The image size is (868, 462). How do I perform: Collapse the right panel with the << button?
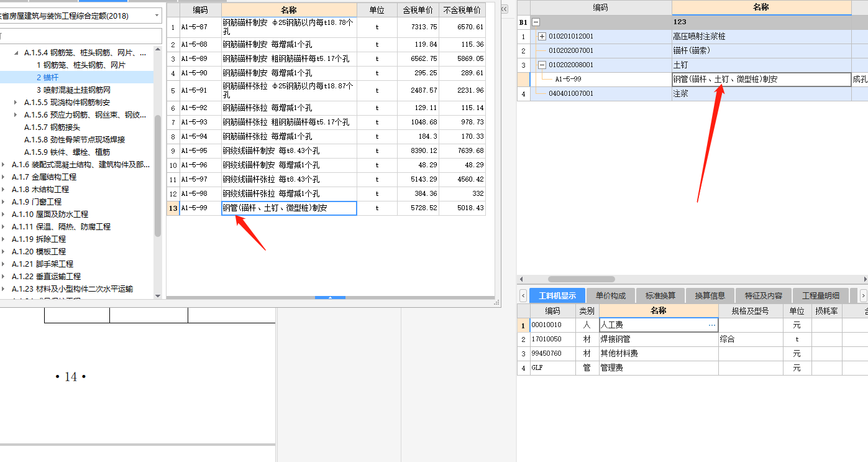[x=505, y=9]
